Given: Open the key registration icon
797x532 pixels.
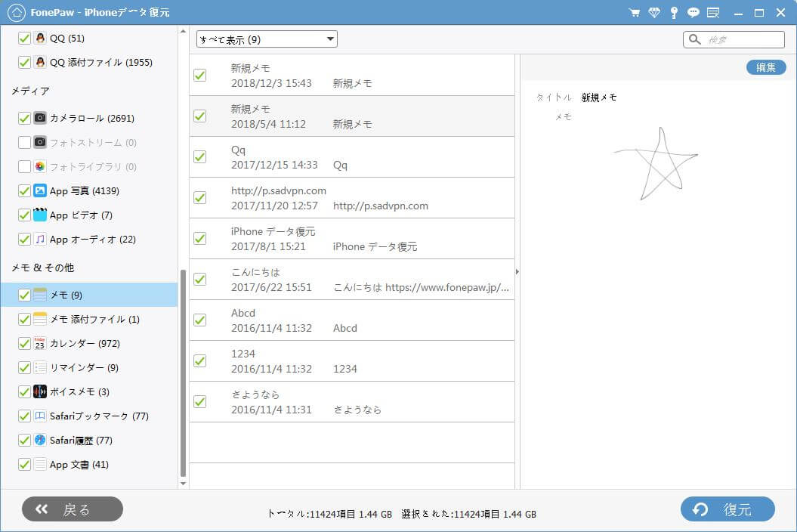Looking at the screenshot, I should tap(674, 13).
